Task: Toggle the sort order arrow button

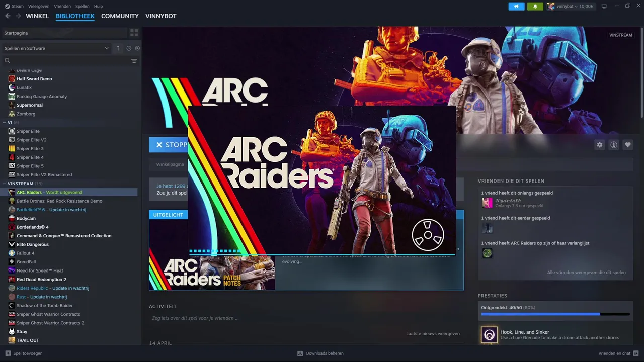Action: point(118,48)
